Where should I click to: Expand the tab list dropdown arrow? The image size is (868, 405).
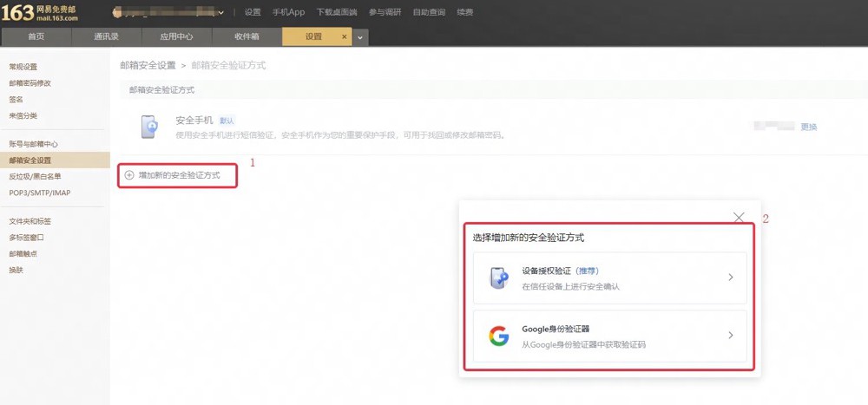pyautogui.click(x=360, y=37)
